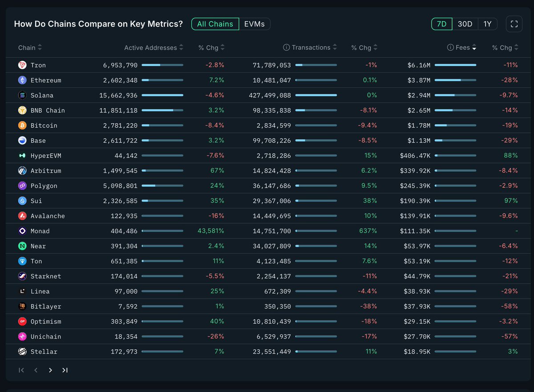
Task: Switch time range to 30D
Action: click(x=465, y=24)
